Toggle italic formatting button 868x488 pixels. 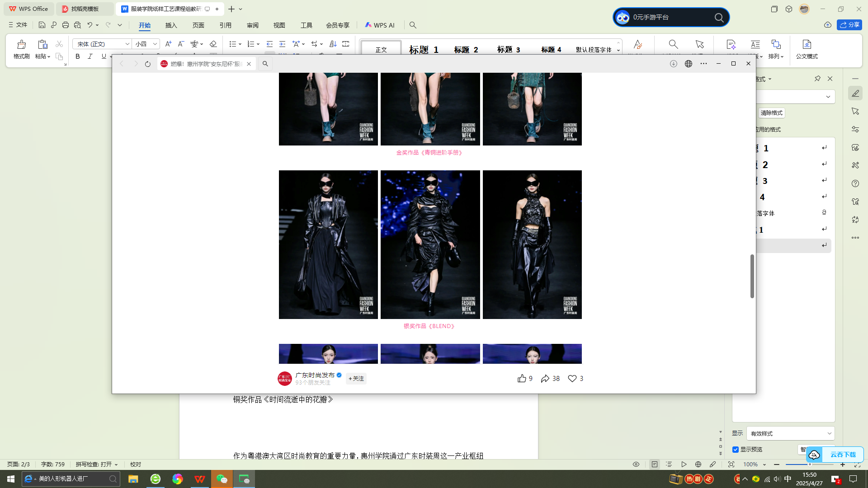(x=90, y=56)
